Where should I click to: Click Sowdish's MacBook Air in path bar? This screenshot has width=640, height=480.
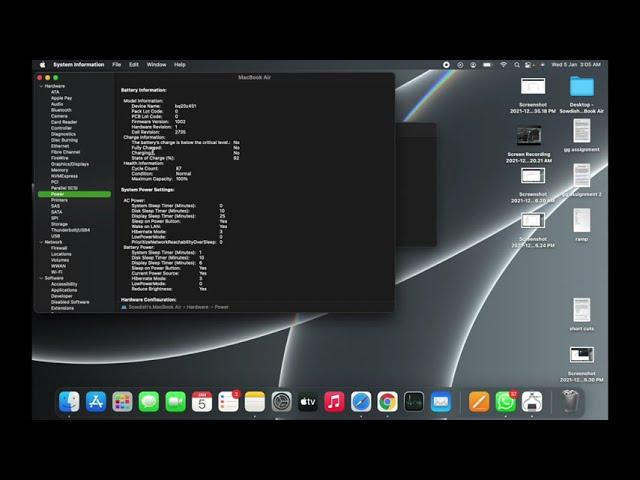tap(155, 307)
